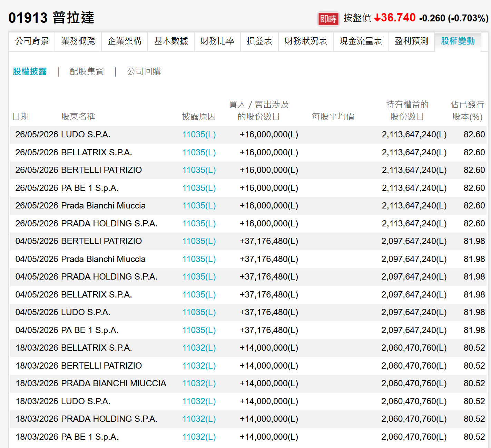The image size is (491, 448).
Task: Click 2,097,647,240(L) in 04/05/2026 PRADA HOLDING row
Action: 414,277
